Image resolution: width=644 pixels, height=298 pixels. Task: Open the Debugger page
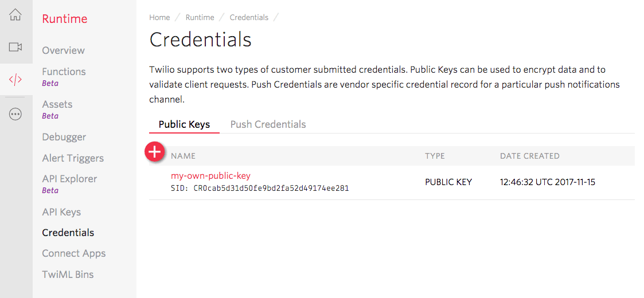(64, 137)
